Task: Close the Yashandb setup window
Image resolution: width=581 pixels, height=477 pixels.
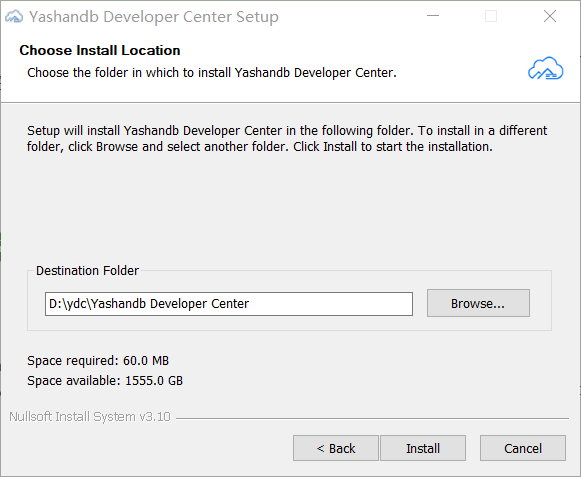Action: click(550, 16)
